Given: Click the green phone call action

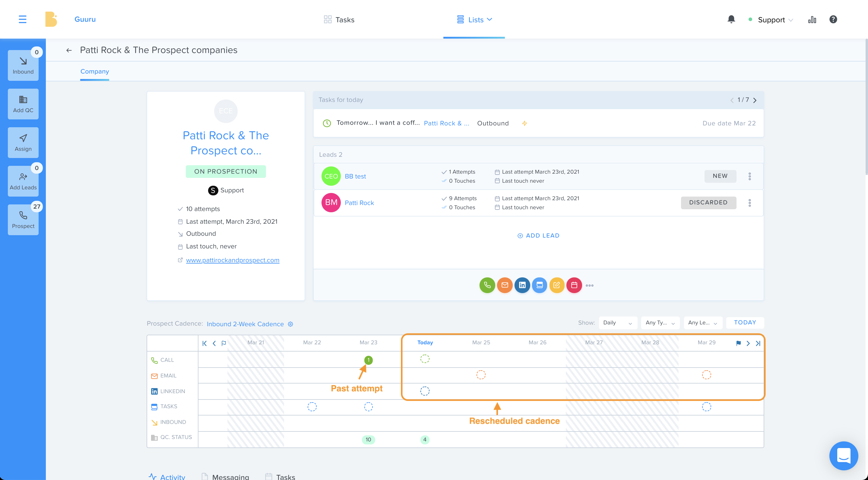Looking at the screenshot, I should [487, 285].
